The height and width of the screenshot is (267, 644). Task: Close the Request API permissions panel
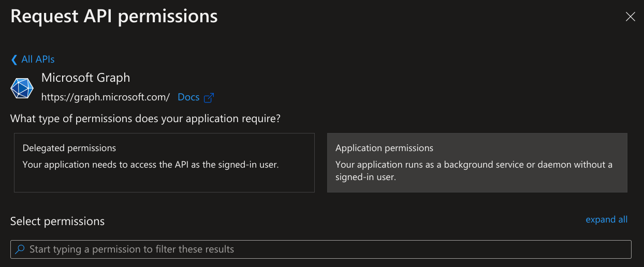(630, 17)
